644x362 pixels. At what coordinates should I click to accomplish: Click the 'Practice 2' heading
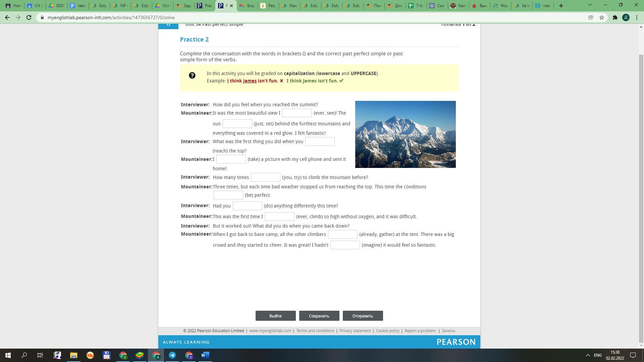[x=195, y=40]
